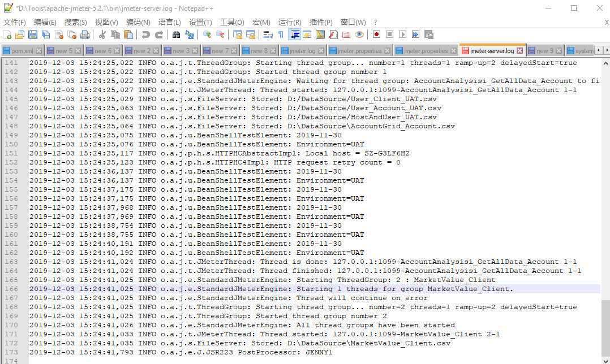Save the current file using the Save icon
The width and height of the screenshot is (610, 364).
pyautogui.click(x=33, y=34)
